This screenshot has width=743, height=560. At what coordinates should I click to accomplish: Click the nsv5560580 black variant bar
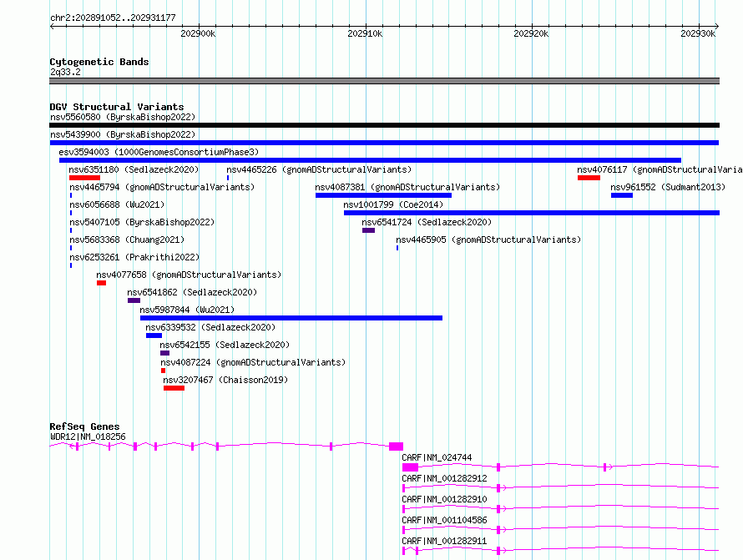pyautogui.click(x=384, y=125)
